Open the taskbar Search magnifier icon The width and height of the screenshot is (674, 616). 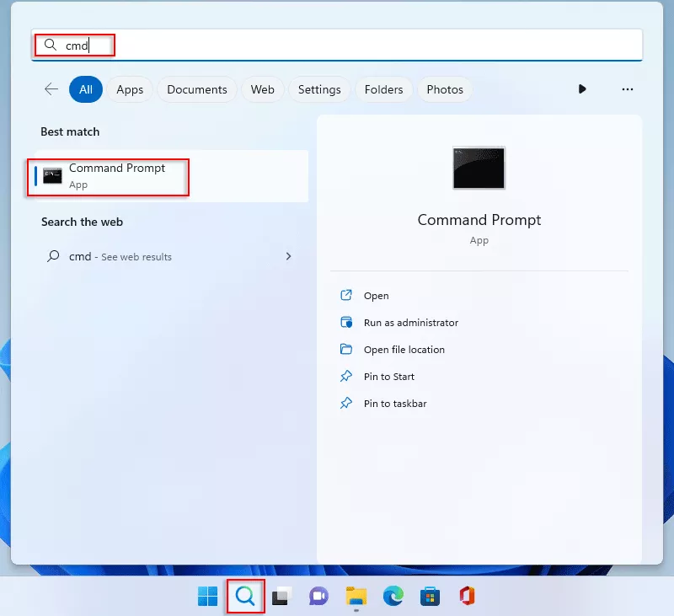tap(245, 597)
